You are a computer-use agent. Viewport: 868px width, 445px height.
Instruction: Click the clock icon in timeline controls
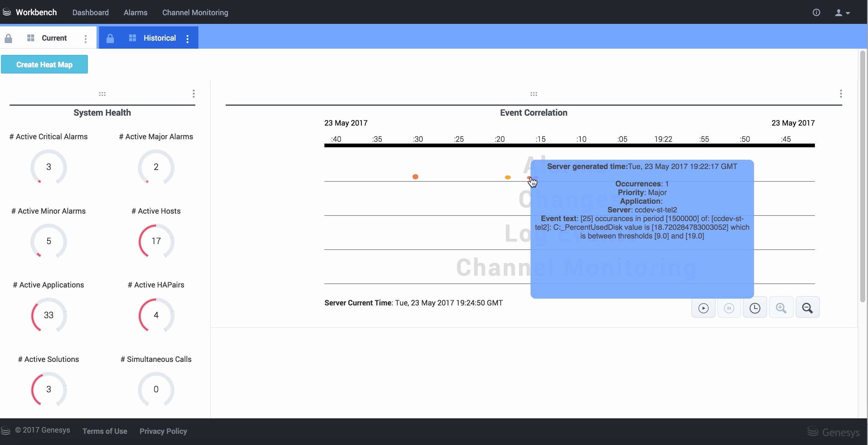[x=755, y=308]
